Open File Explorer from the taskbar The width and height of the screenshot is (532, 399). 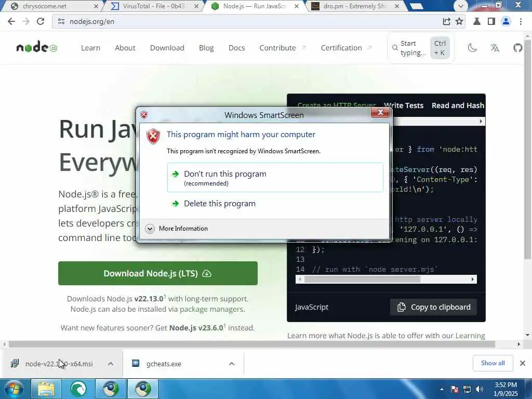pyautogui.click(x=46, y=389)
